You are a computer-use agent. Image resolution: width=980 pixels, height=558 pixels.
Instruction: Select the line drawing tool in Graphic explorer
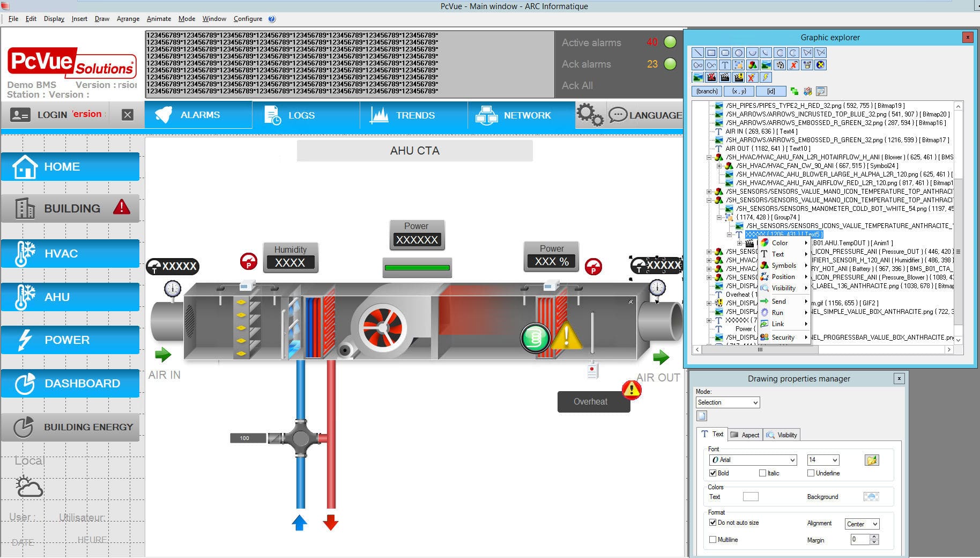coord(698,52)
